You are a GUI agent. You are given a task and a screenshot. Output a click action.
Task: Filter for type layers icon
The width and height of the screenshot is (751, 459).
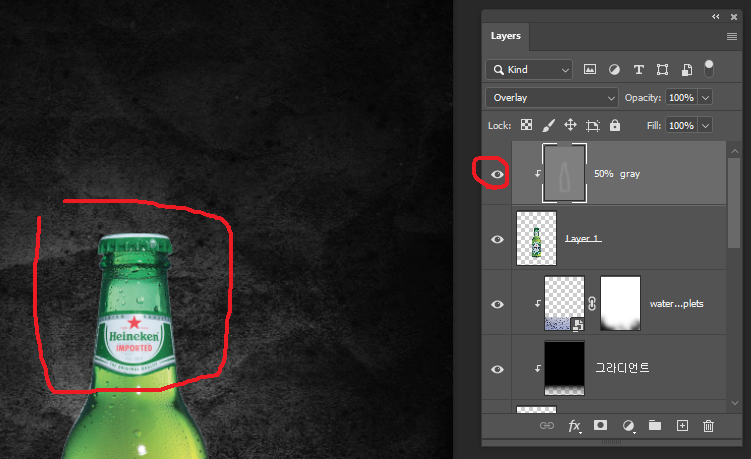coord(638,69)
